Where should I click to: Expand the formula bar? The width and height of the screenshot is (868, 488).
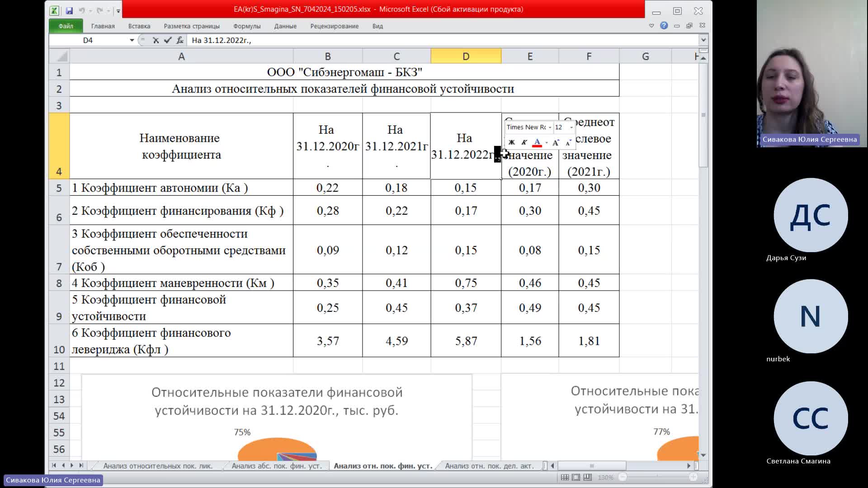coord(703,40)
